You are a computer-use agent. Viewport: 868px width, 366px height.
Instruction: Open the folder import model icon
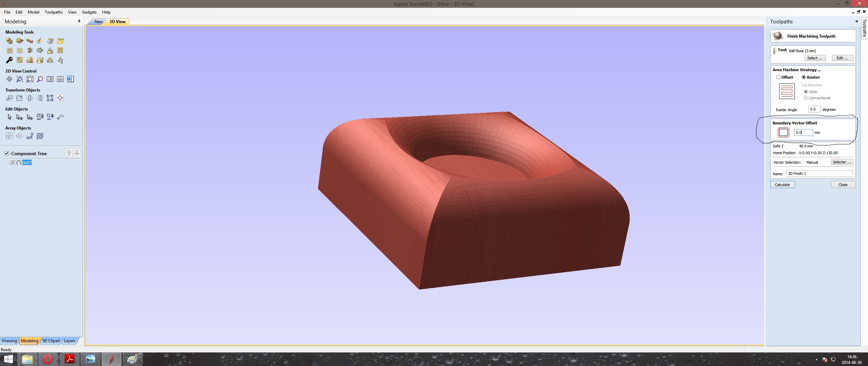pyautogui.click(x=60, y=41)
